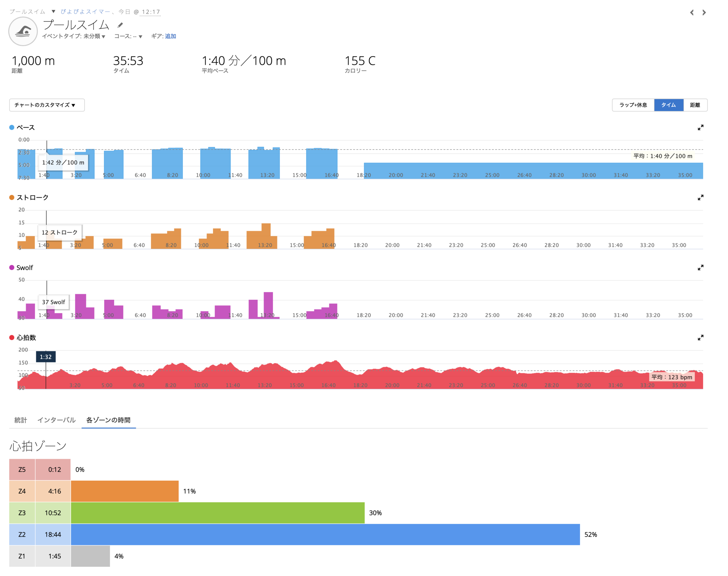
Task: Click the Z5 zone row label
Action: 22,469
